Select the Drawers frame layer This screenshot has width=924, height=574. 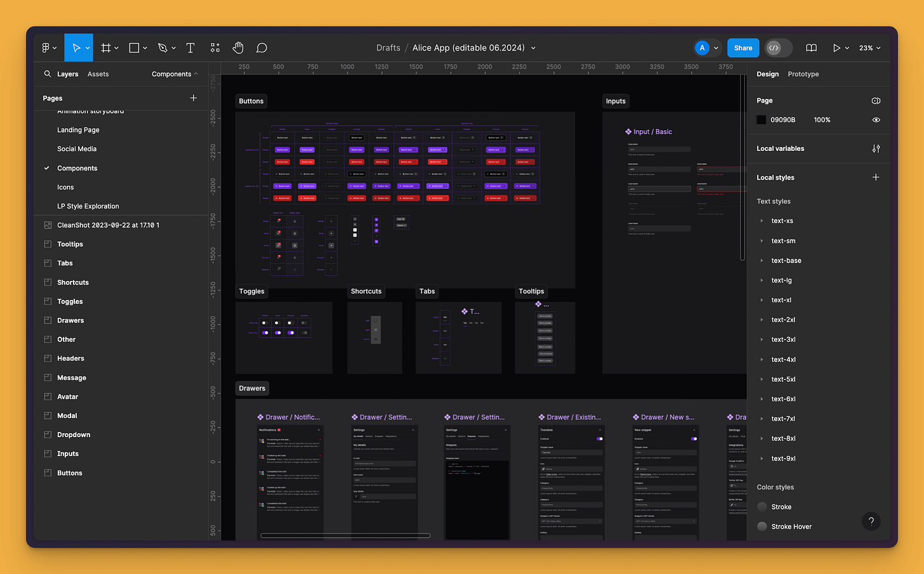click(70, 321)
